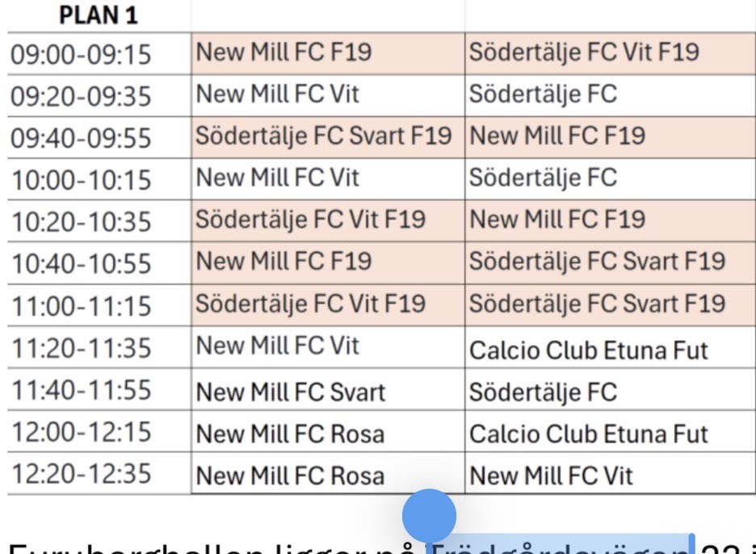756x554 pixels.
Task: Click Södertälje FC Svart F19 in the 10:40 row
Action: (x=597, y=261)
